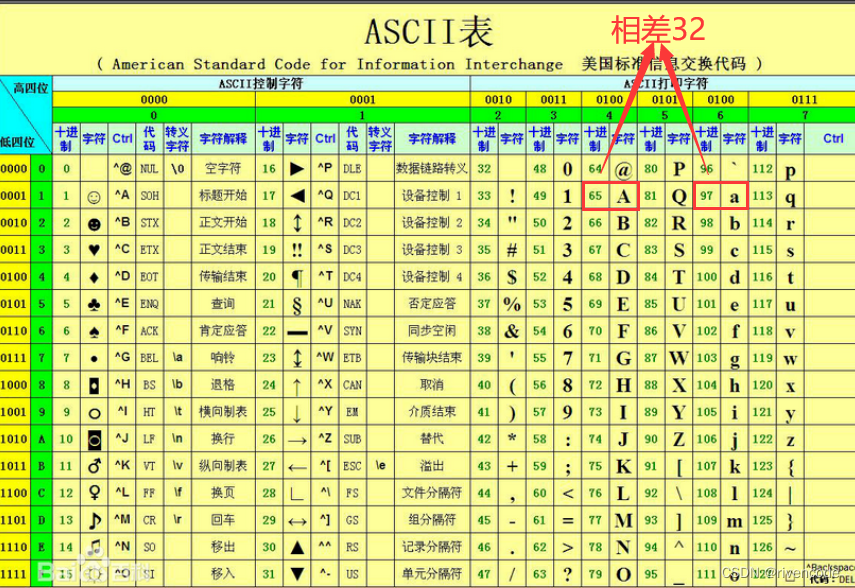
Task: Click the "\0" escape character cell
Action: click(x=177, y=169)
